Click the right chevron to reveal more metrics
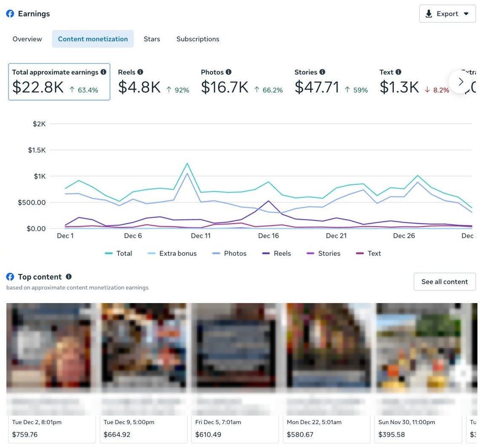The width and height of the screenshot is (480, 448). [x=460, y=81]
